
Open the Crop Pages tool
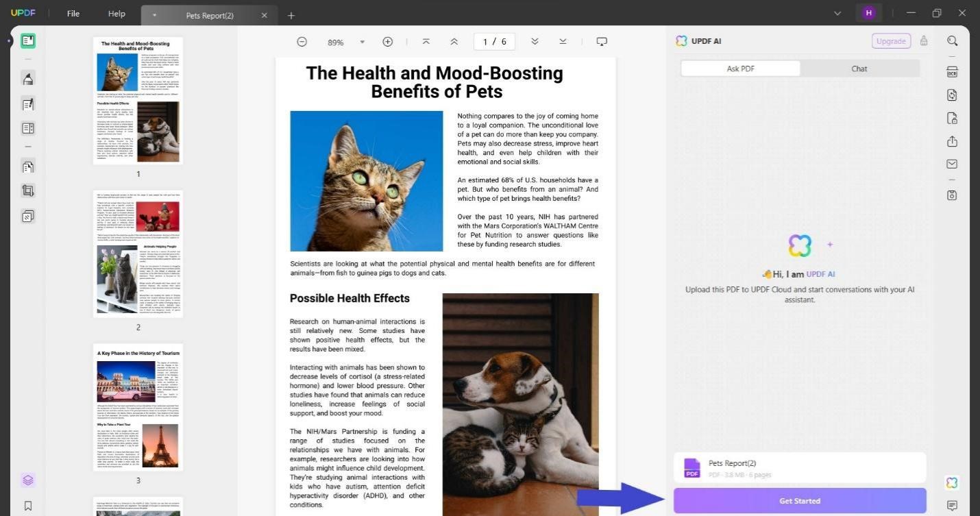click(27, 191)
